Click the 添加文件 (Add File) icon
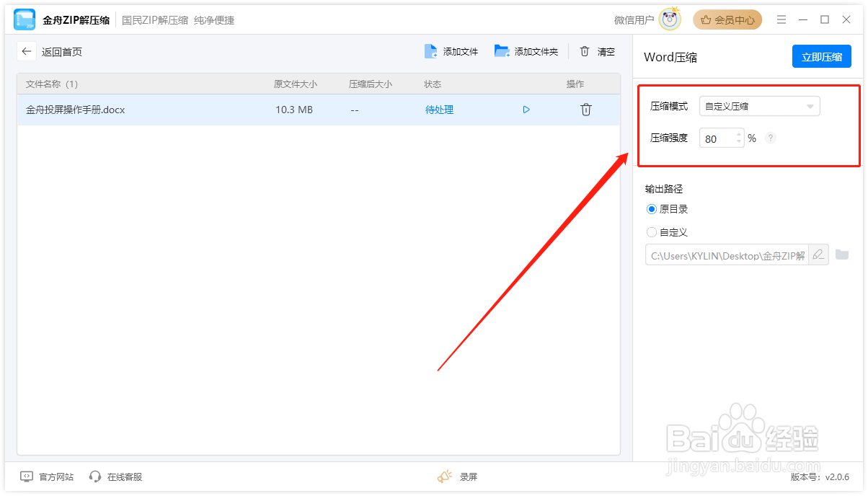This screenshot has height=496, width=868. 430,51
